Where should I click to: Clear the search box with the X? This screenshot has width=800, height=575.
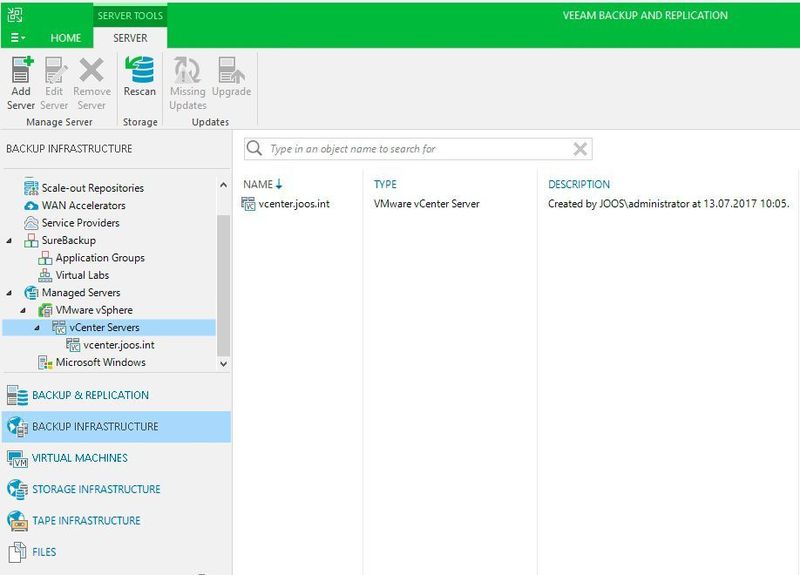pos(580,149)
